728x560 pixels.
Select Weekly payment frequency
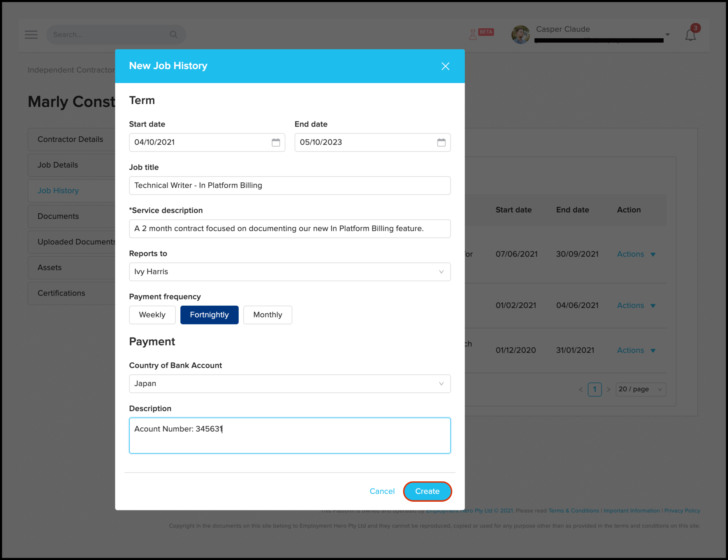point(152,315)
